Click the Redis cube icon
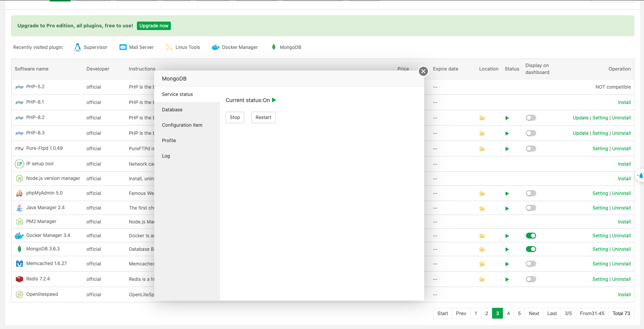 point(19,279)
